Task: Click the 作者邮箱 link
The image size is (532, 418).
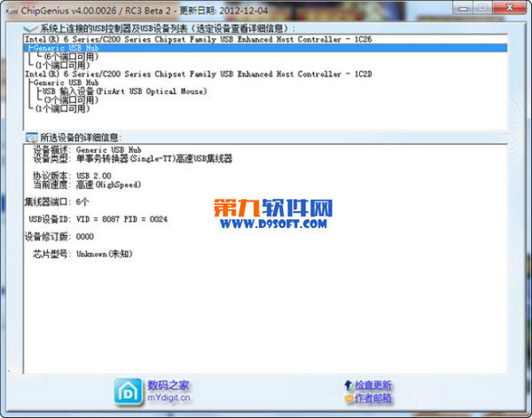Action: point(373,398)
